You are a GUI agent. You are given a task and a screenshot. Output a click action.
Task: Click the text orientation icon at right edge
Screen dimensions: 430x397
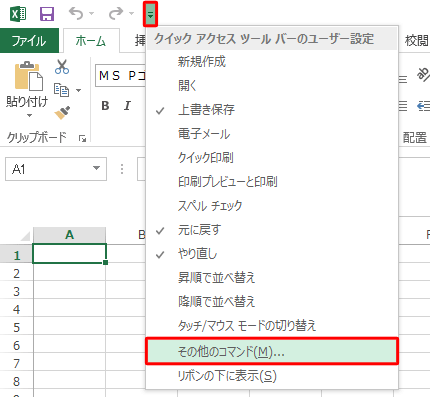(423, 75)
